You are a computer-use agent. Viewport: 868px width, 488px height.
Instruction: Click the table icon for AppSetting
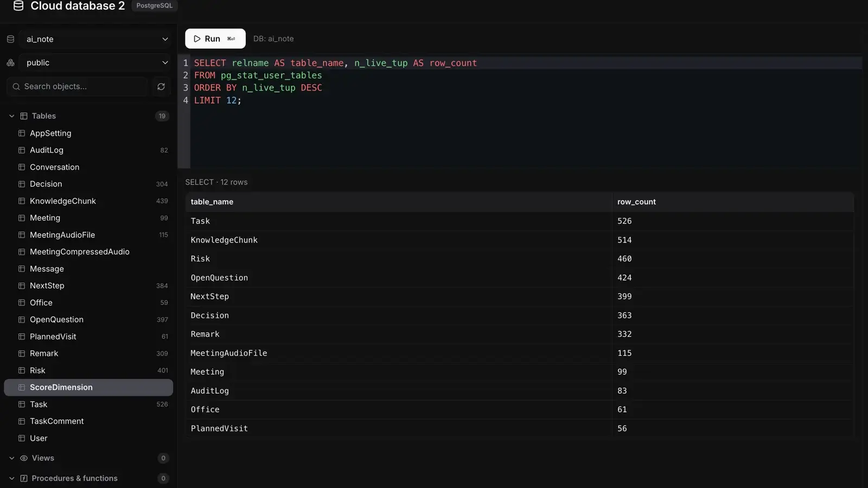pos(22,133)
